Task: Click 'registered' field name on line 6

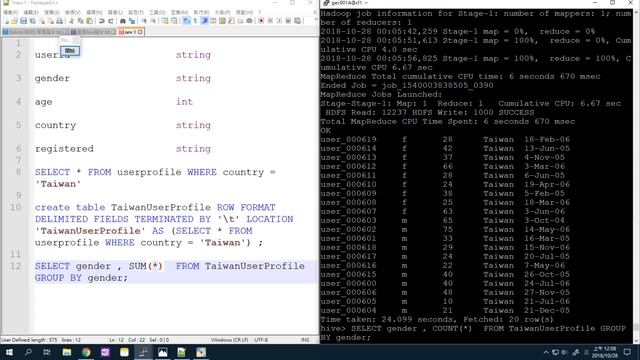Action: pyautogui.click(x=64, y=149)
